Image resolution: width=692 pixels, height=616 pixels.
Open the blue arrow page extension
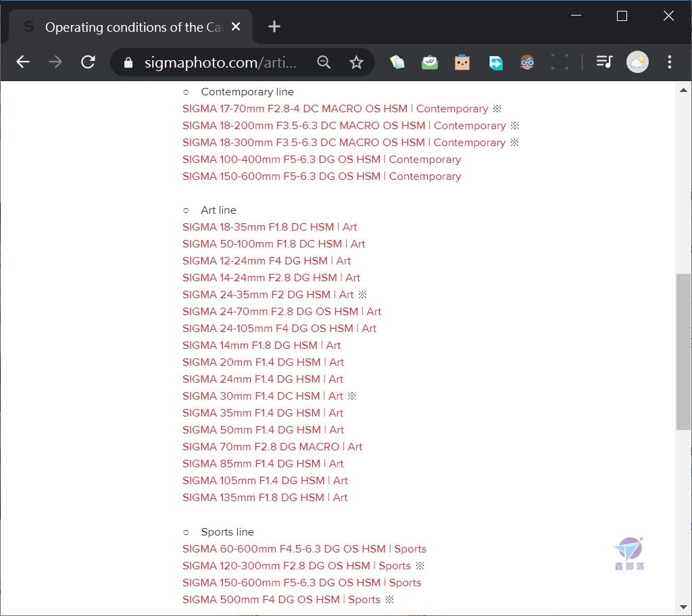pyautogui.click(x=495, y=62)
